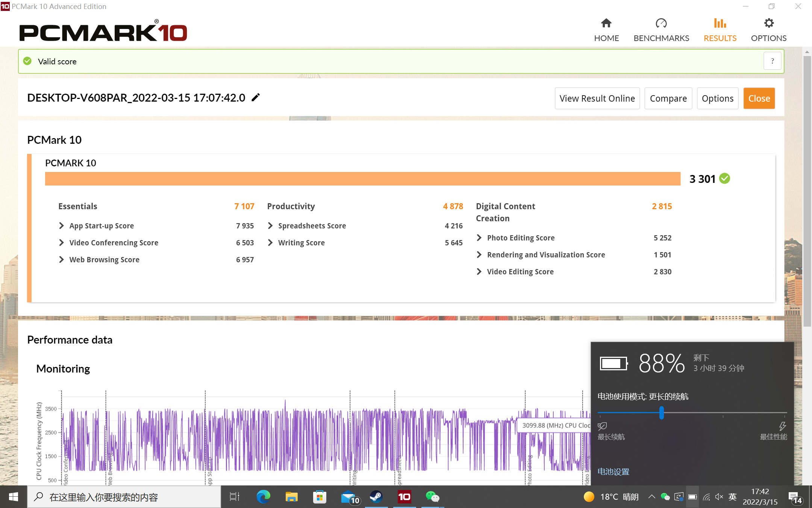Show hidden tray icons chevron
812x508 pixels.
[x=652, y=497]
